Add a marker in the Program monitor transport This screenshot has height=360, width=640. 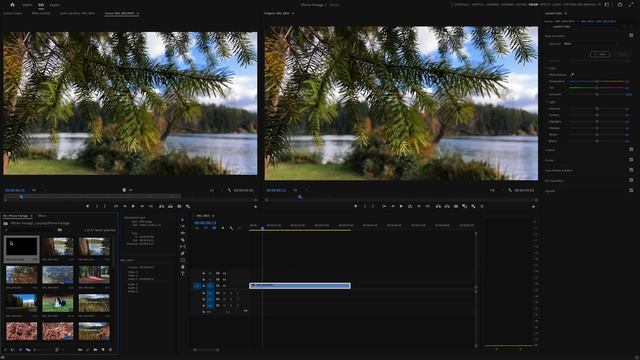356,207
